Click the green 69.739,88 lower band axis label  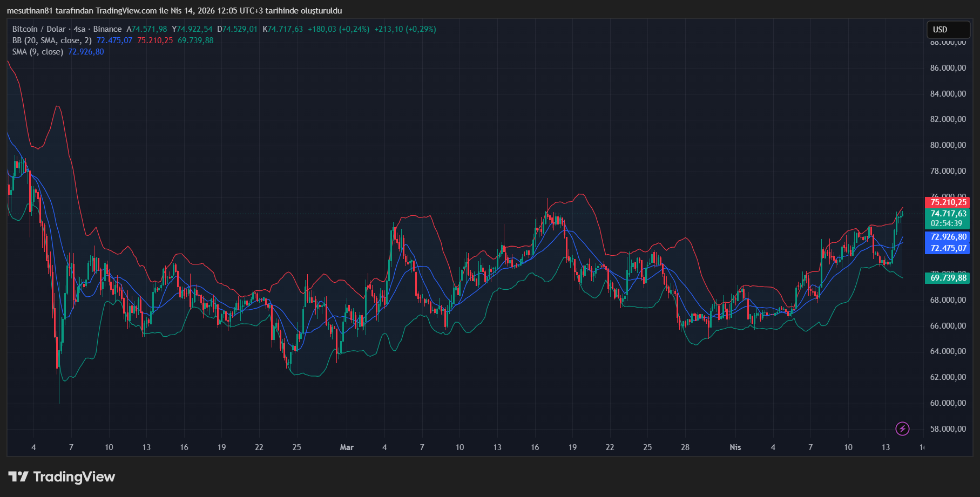point(948,278)
